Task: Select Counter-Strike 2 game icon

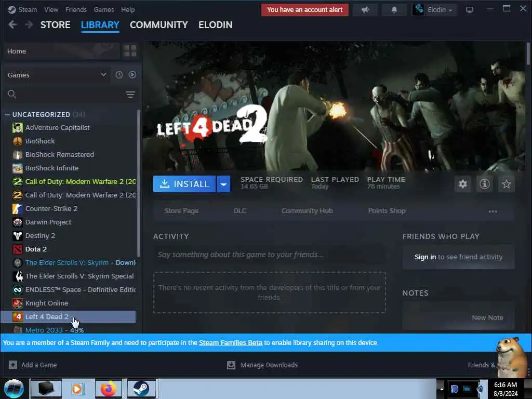Action: click(18, 209)
